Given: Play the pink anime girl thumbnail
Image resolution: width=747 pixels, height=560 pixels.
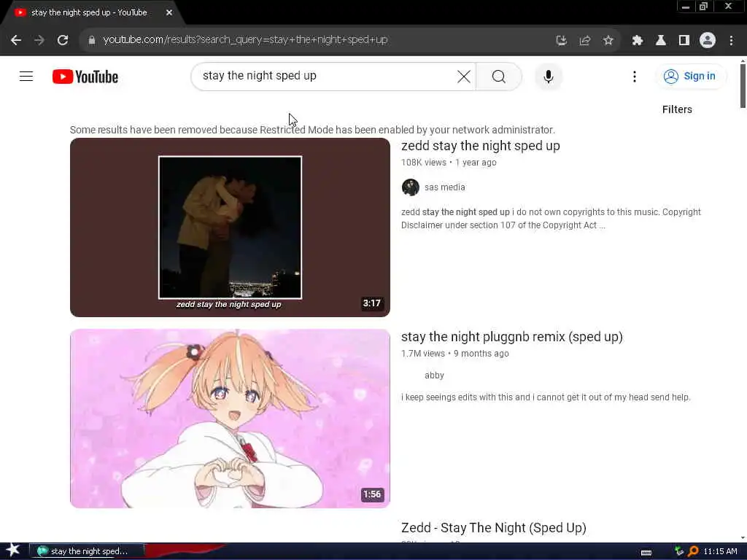Looking at the screenshot, I should tap(230, 419).
